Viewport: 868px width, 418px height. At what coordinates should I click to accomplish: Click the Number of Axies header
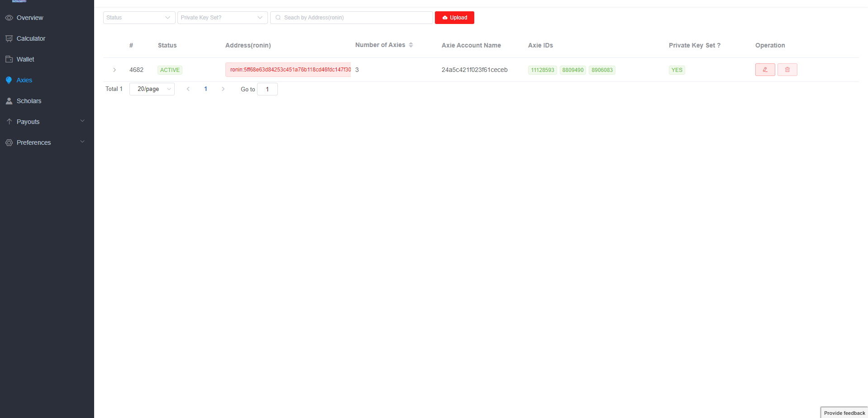pos(380,45)
